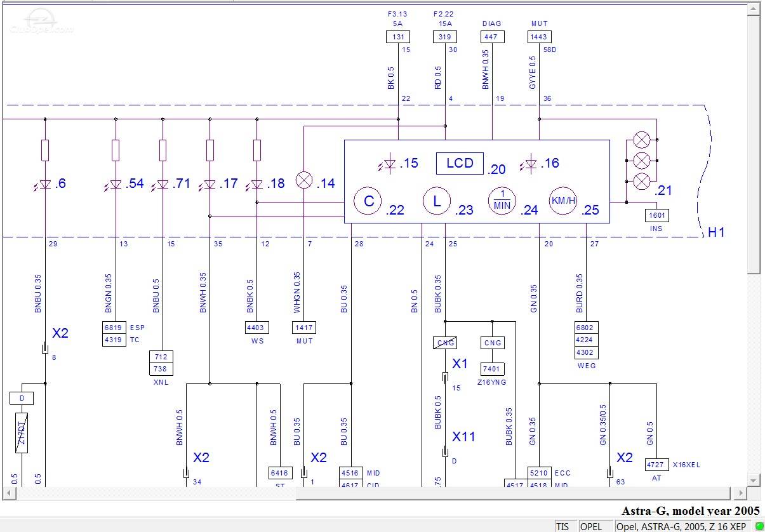The width and height of the screenshot is (765, 532).
Task: Open Z16YNG reference box 7401
Action: (493, 368)
